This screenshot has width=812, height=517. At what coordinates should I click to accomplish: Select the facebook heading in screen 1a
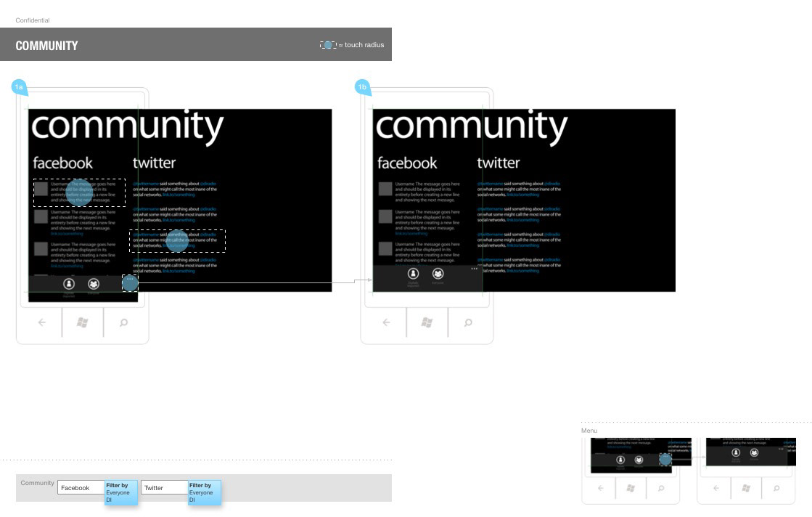[62, 163]
